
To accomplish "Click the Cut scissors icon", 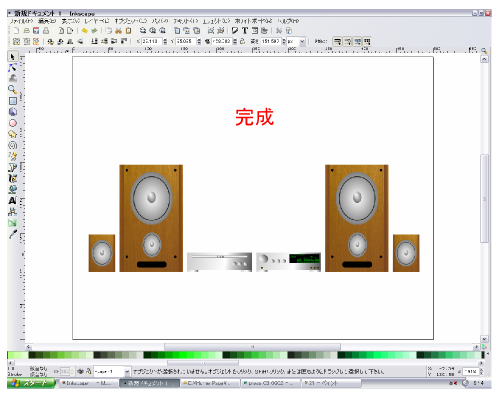I will [118, 31].
